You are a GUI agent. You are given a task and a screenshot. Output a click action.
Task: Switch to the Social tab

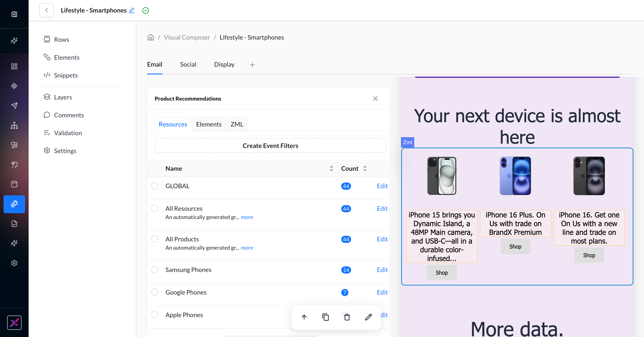point(188,64)
